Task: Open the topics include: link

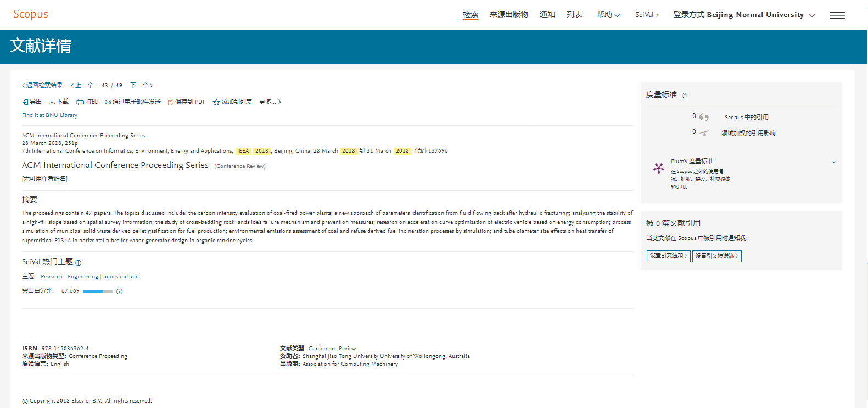Action: (x=121, y=277)
